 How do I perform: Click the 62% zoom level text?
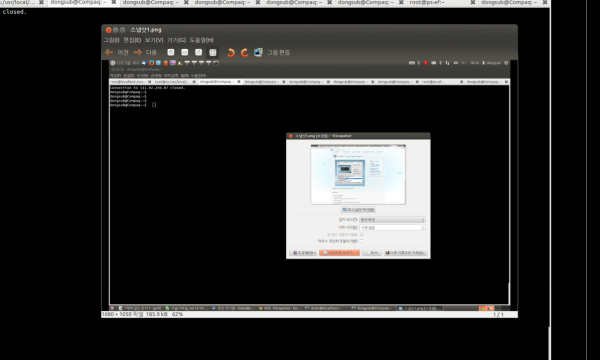177,314
